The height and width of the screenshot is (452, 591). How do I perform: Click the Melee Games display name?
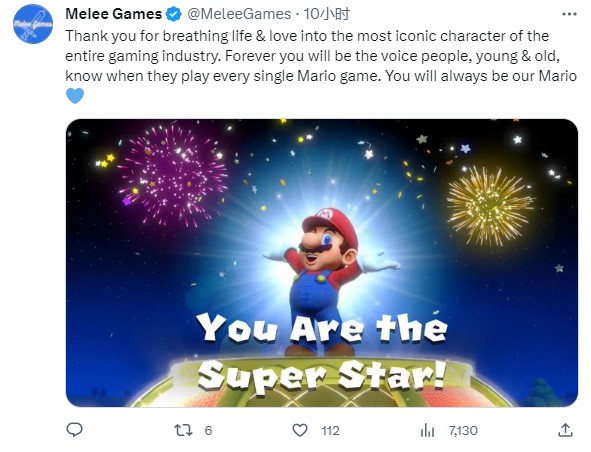click(113, 14)
